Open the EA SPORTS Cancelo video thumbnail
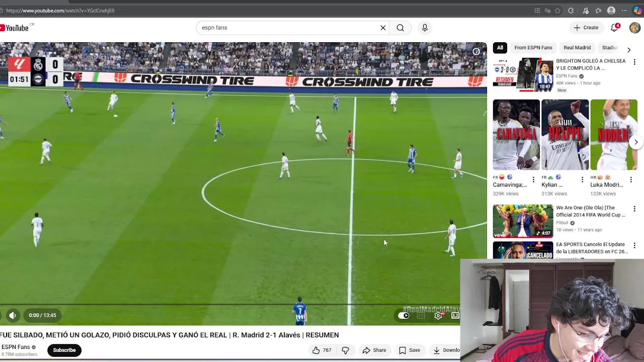 [x=523, y=250]
